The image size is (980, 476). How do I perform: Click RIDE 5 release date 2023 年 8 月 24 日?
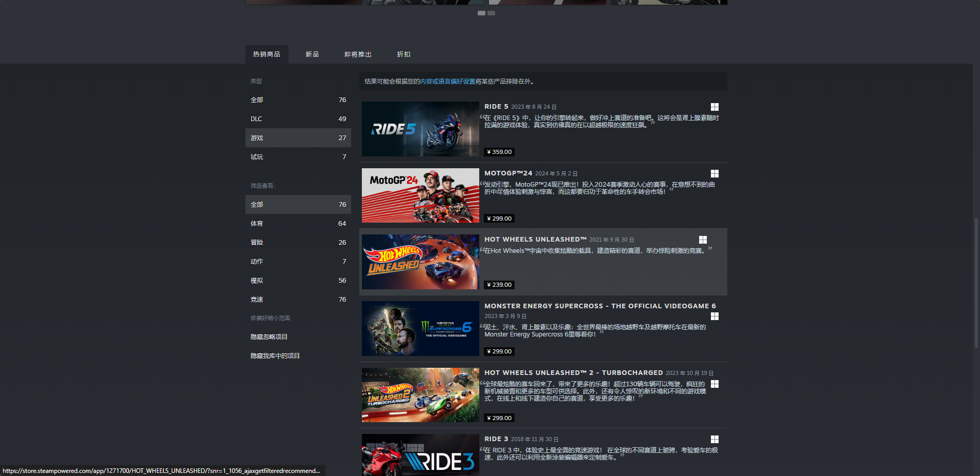[534, 107]
